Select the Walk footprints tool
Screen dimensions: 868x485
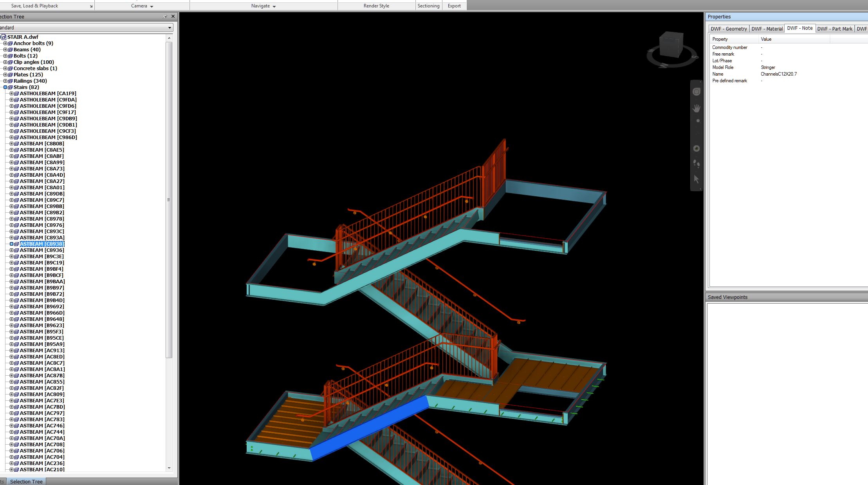point(697,165)
